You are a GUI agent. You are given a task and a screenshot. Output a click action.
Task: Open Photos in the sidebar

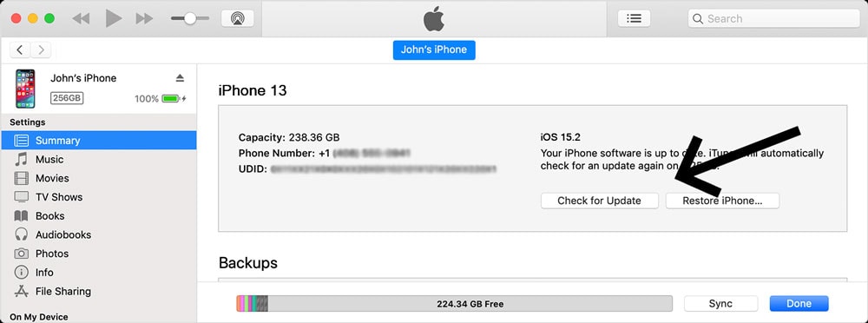pos(99,254)
